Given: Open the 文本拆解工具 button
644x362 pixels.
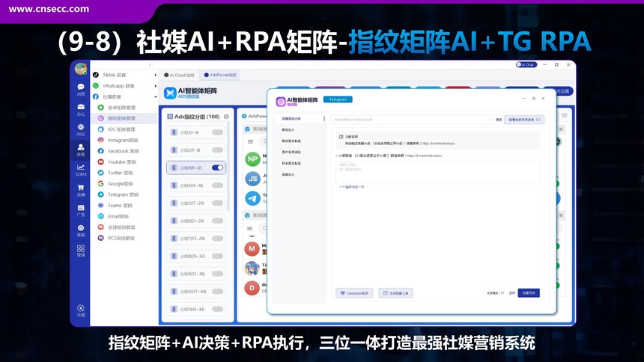Looking at the screenshot, I should tap(395, 293).
